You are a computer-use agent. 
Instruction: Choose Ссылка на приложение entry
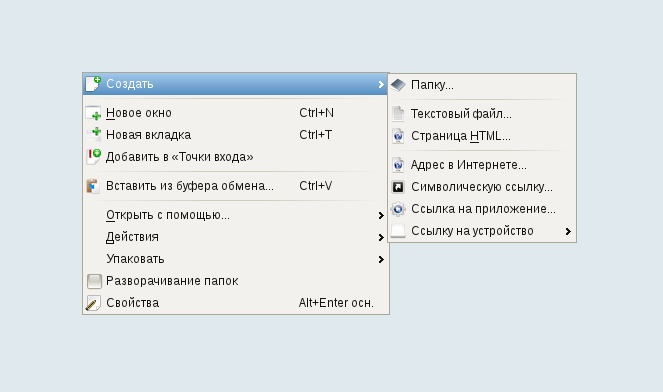(x=482, y=209)
